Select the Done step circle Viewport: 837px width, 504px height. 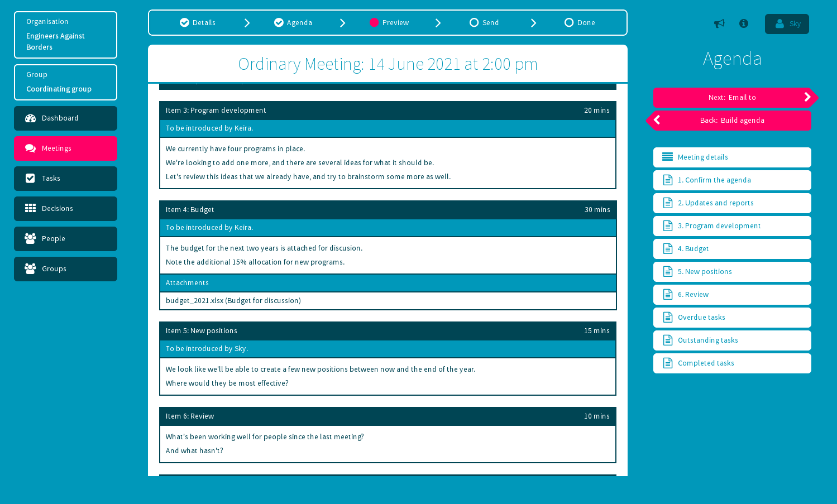569,23
